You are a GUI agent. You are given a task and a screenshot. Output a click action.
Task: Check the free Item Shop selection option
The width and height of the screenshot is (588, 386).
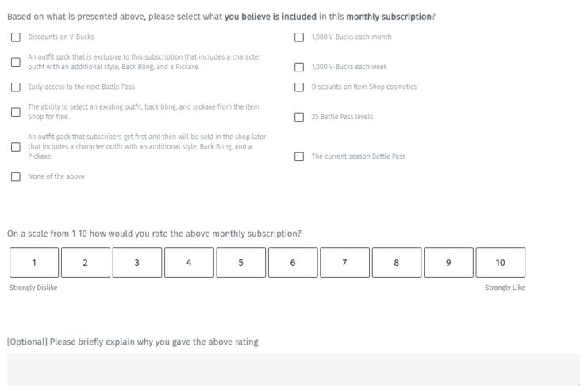[x=16, y=112]
